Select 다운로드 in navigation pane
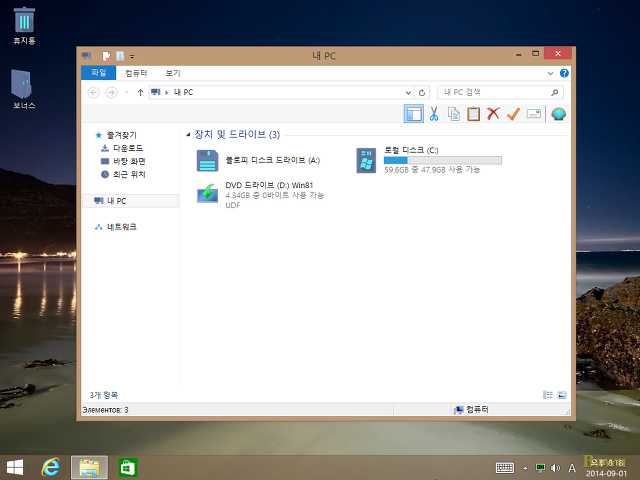This screenshot has height=480, width=640. pos(128,148)
